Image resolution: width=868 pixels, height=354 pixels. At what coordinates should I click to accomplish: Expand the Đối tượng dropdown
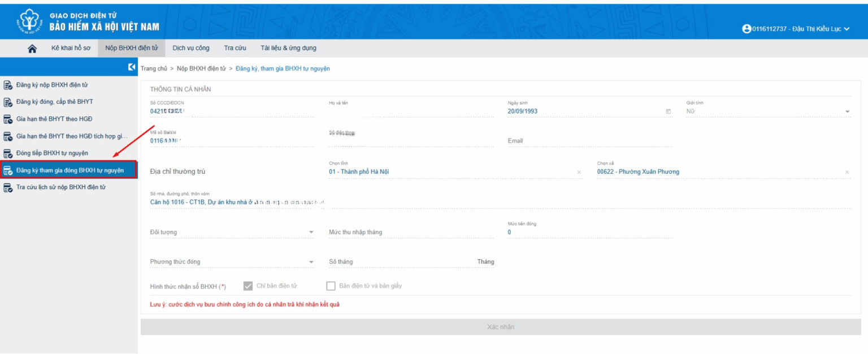click(x=311, y=232)
